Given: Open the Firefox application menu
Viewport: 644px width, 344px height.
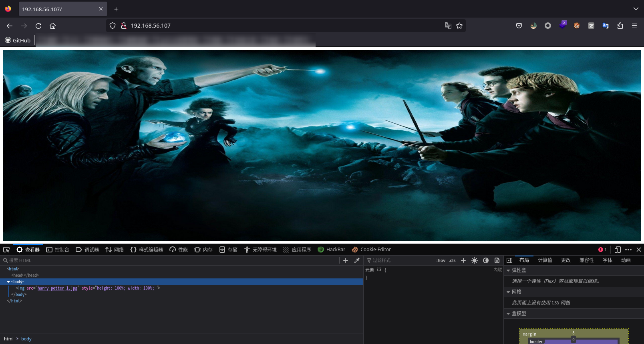Looking at the screenshot, I should click(634, 26).
